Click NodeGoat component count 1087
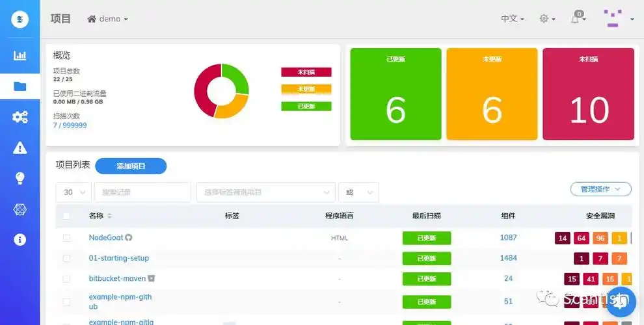Screen dimensions: 644x325 click(x=508, y=238)
